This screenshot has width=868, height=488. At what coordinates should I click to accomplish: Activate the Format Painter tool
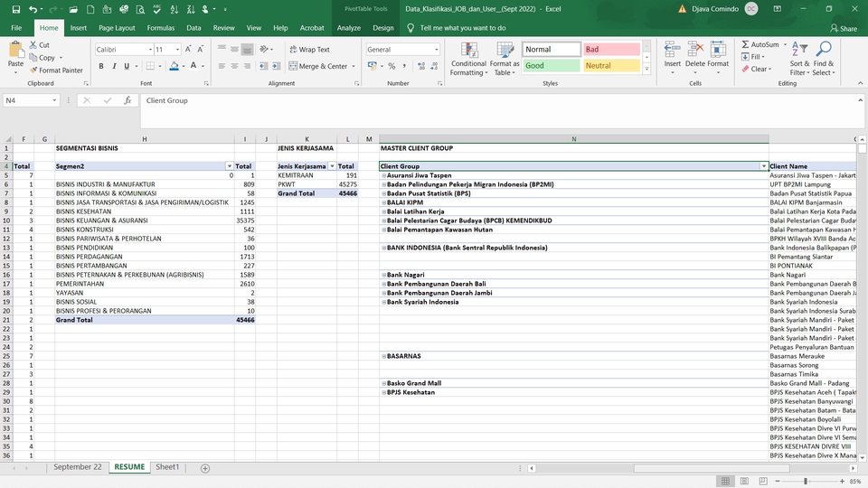click(56, 70)
